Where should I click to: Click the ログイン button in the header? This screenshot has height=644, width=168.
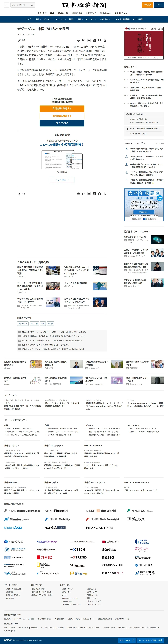coord(159,5)
